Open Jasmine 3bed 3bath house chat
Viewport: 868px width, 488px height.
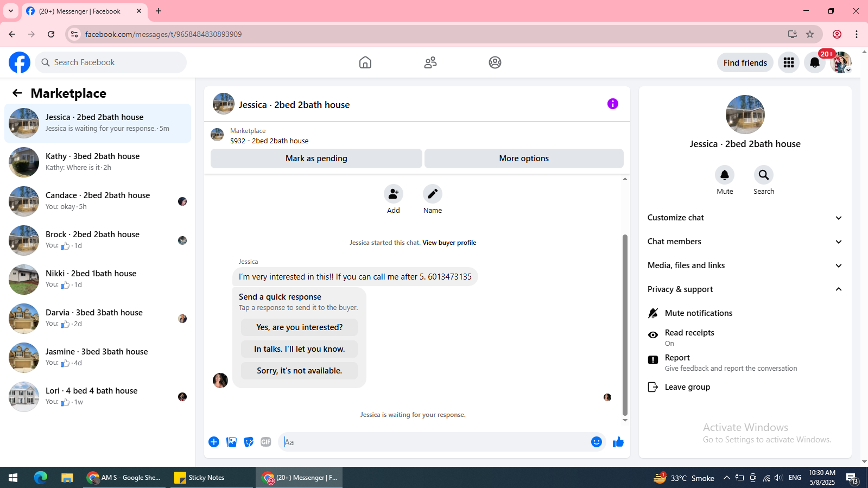point(98,358)
